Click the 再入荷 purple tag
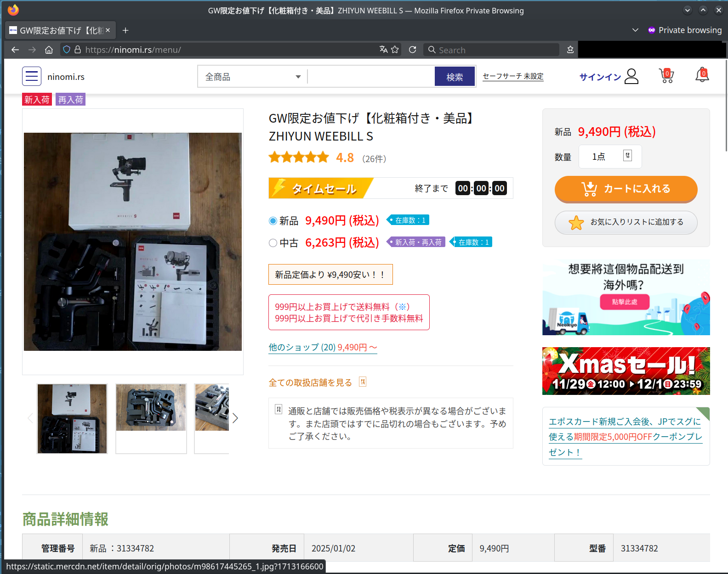728x574 pixels. pyautogui.click(x=71, y=99)
